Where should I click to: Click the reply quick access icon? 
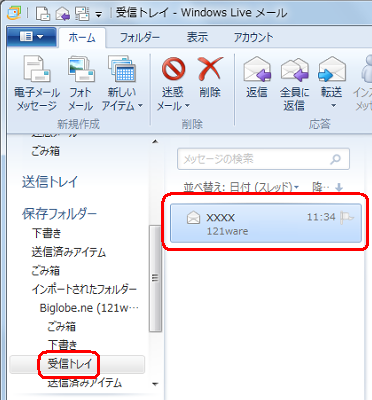(63, 14)
